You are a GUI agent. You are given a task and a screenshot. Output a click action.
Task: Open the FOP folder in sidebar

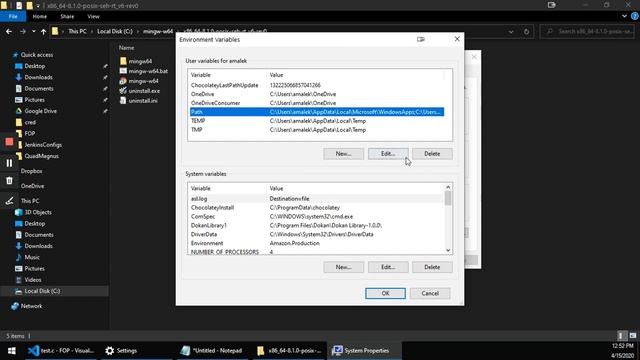coord(29,133)
